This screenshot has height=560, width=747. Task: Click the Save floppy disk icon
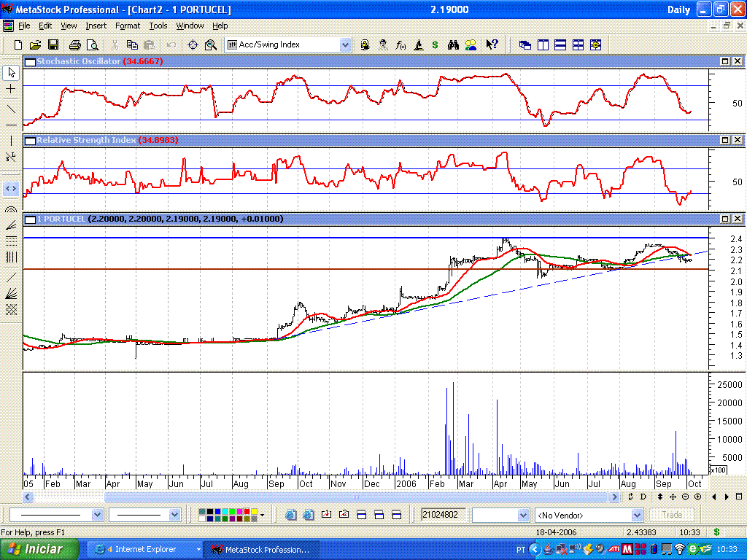pos(53,45)
